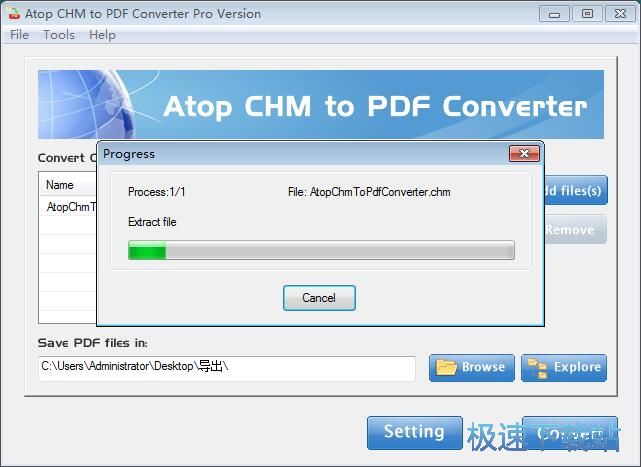
Task: Click the green extraction progress bar
Action: [321, 250]
